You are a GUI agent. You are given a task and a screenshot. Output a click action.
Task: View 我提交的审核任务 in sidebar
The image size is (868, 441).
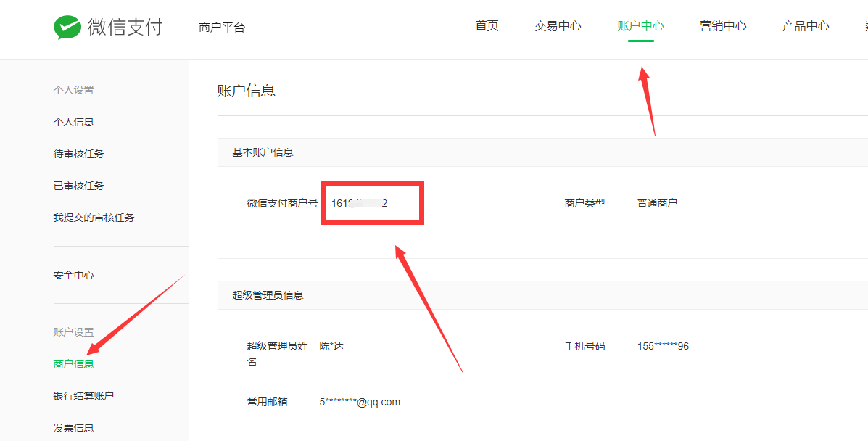coord(94,218)
